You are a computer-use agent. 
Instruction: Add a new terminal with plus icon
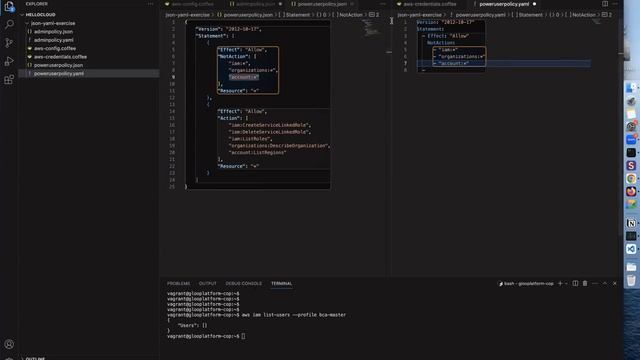pyautogui.click(x=560, y=283)
